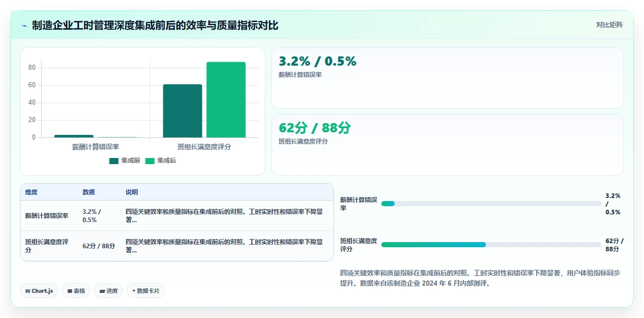Image resolution: width=644 pixels, height=318 pixels.
Task: Click the 集成前 bar for 班组长满意度评分
Action: [183, 111]
